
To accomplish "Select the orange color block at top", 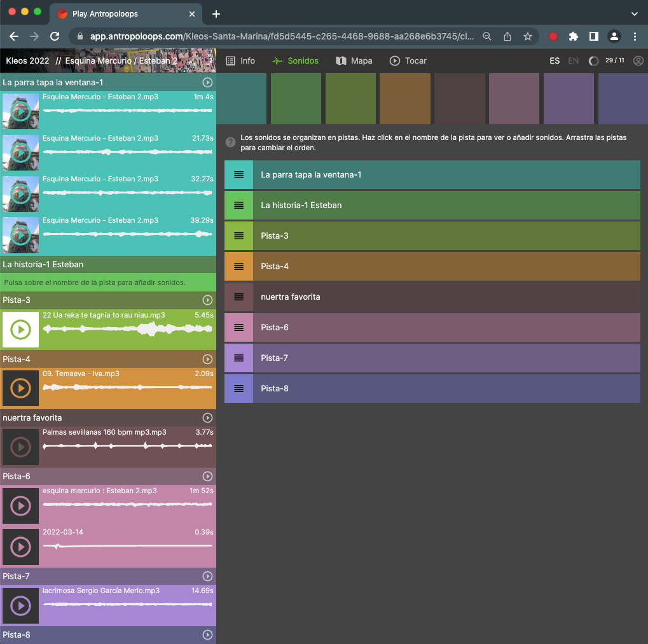I will click(x=405, y=99).
